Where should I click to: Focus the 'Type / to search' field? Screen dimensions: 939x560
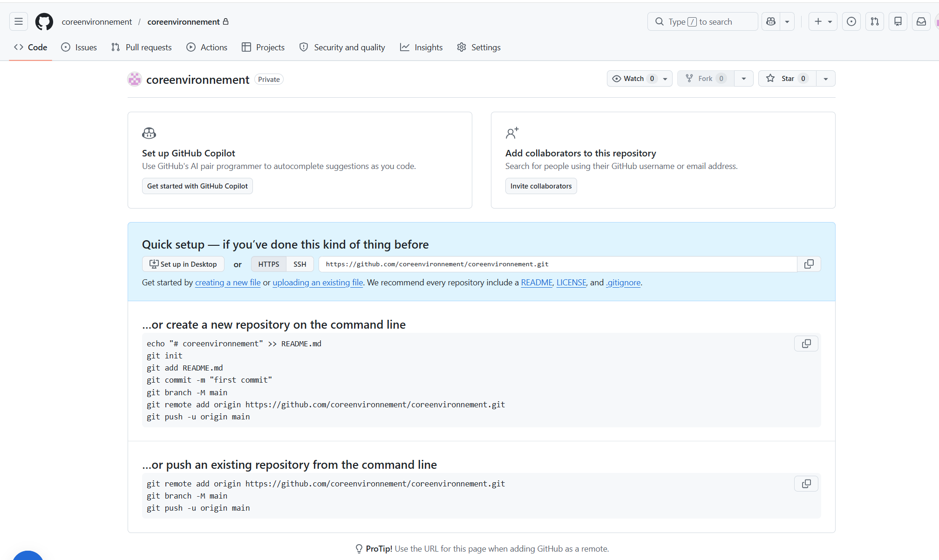coord(702,21)
